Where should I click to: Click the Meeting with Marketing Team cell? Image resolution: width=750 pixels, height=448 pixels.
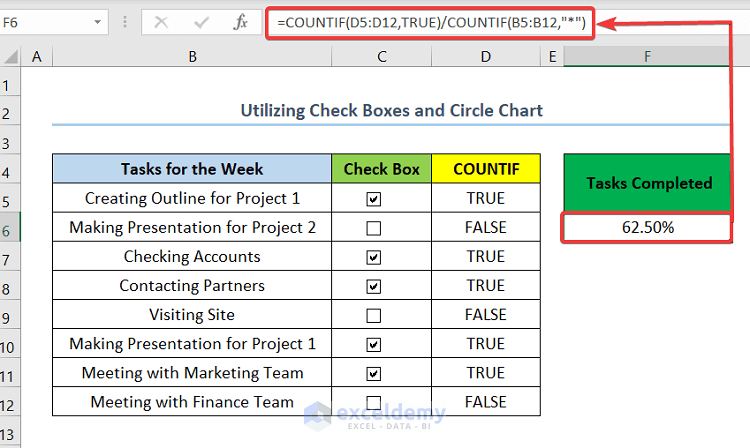(x=192, y=372)
